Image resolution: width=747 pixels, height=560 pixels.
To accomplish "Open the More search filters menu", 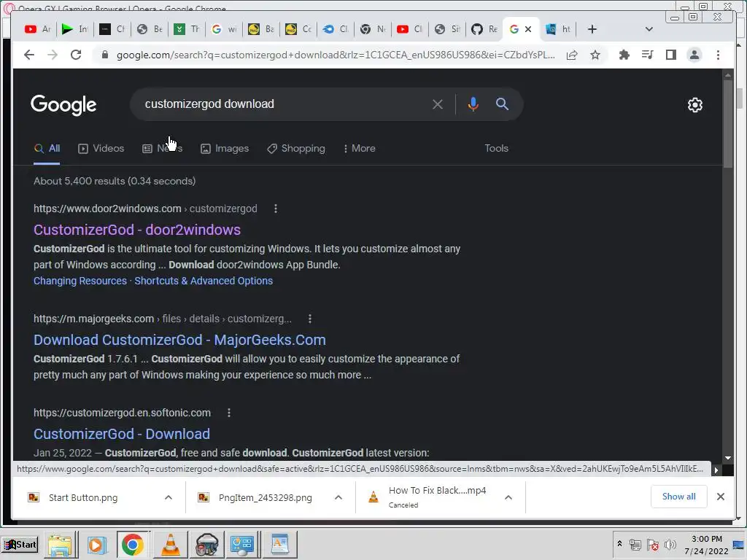I will click(359, 149).
